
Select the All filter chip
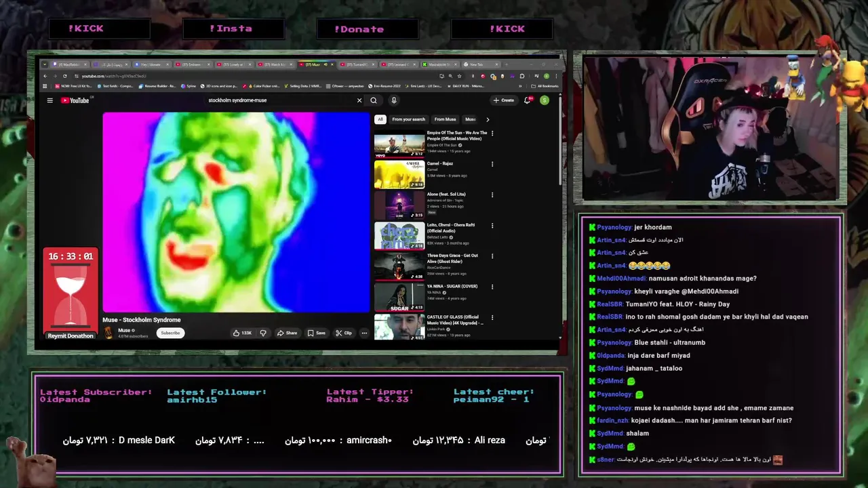(x=380, y=119)
